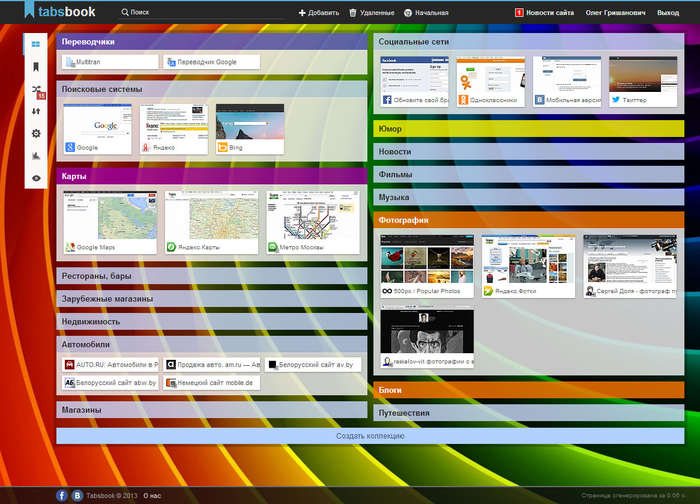Viewport: 700px width, 504px height.
Task: Collapse the Переводчики collection header
Action: [x=212, y=42]
